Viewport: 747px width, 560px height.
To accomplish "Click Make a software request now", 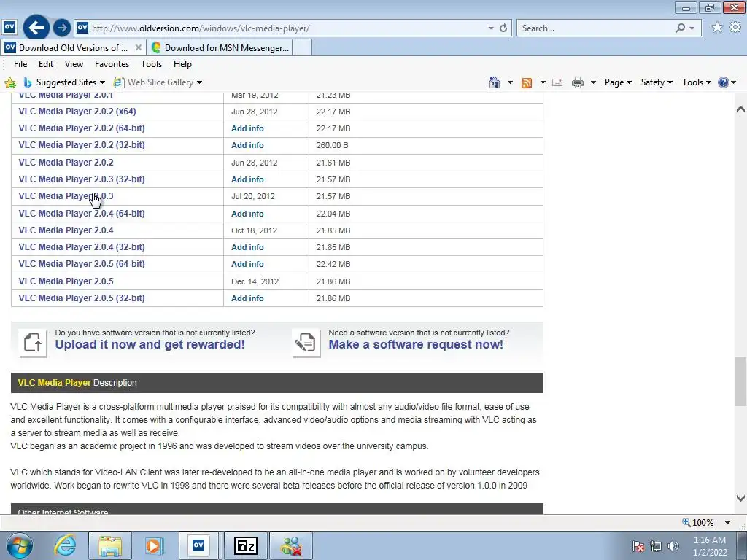I will 415,344.
